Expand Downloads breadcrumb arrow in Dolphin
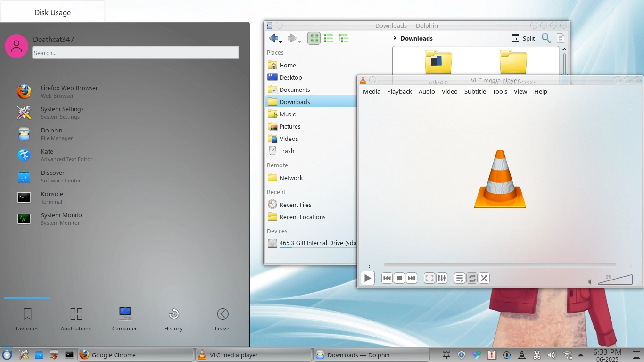 coord(395,38)
